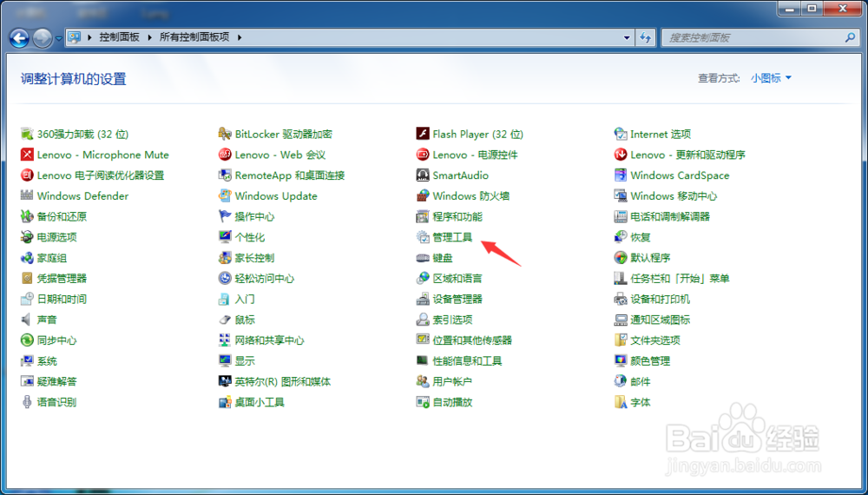
Task: Open the 家庭组 link
Action: click(52, 258)
